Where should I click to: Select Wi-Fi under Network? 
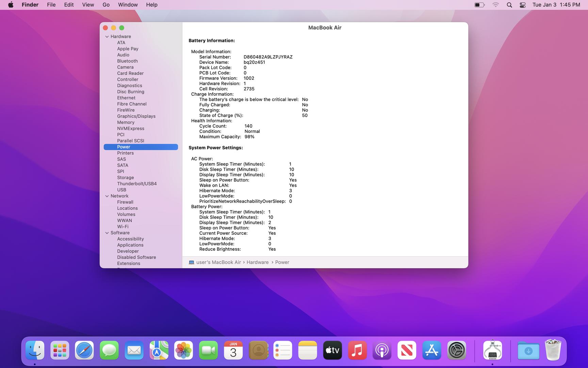(x=123, y=227)
